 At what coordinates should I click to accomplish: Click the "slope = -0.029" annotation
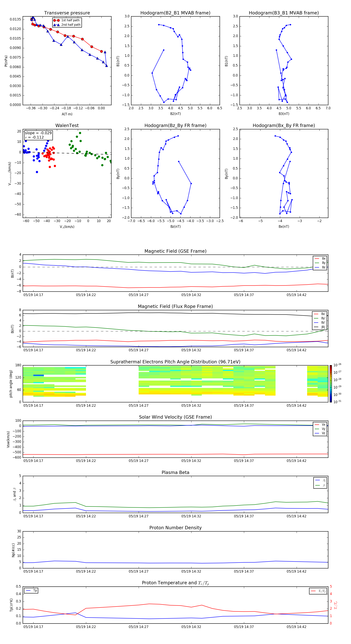pos(38,133)
